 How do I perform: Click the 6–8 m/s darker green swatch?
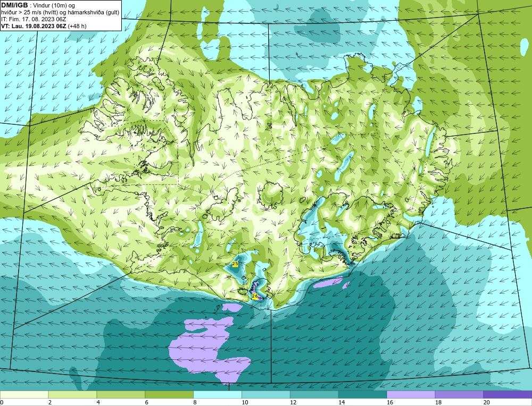tap(169, 394)
